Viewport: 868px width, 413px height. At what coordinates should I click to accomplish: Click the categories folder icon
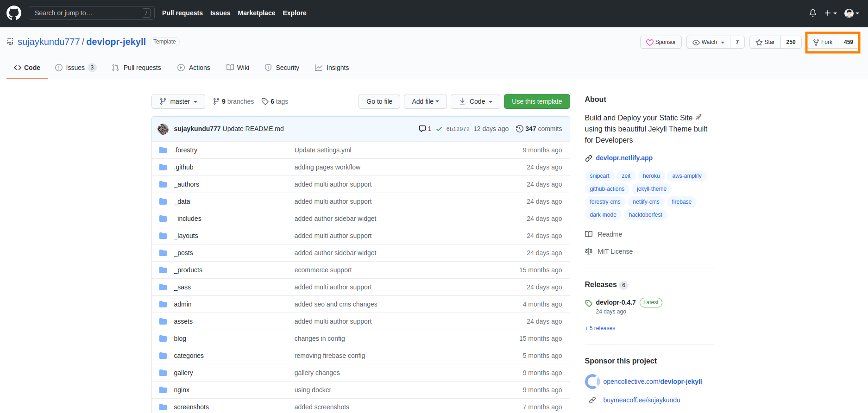point(163,356)
